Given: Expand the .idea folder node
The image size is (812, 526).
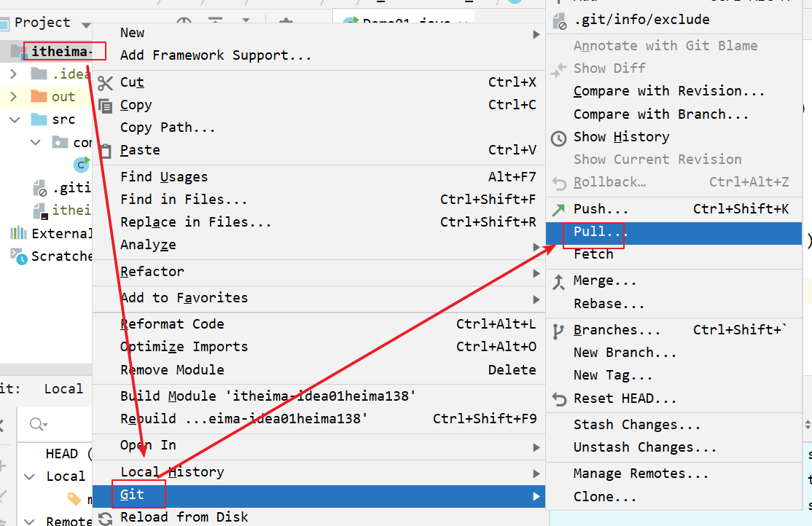Looking at the screenshot, I should [13, 74].
